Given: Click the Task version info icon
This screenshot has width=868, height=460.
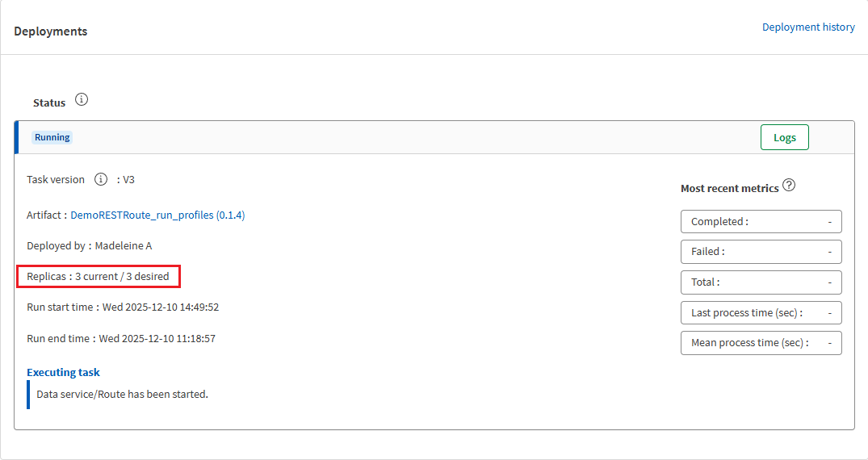Looking at the screenshot, I should coord(101,179).
